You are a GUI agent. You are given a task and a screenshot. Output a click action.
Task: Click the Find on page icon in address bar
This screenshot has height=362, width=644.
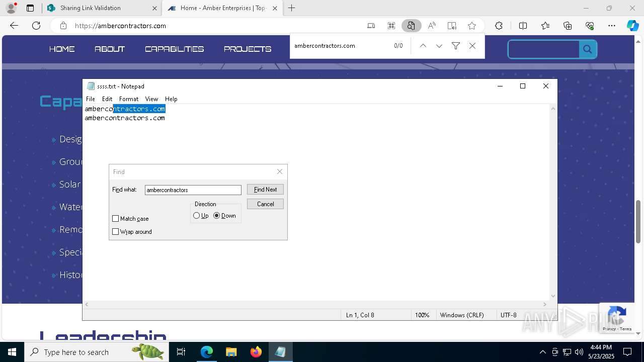tap(411, 26)
